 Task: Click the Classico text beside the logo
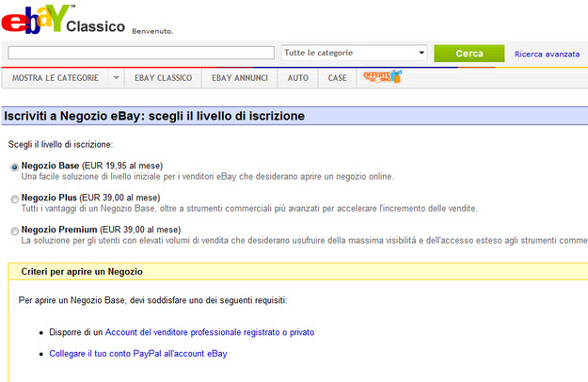96,26
